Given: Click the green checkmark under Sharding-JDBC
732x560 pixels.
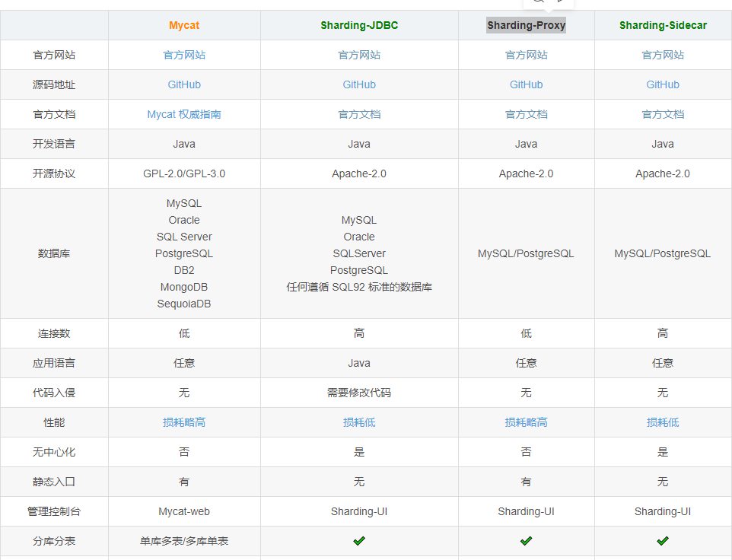Looking at the screenshot, I should coord(359,541).
